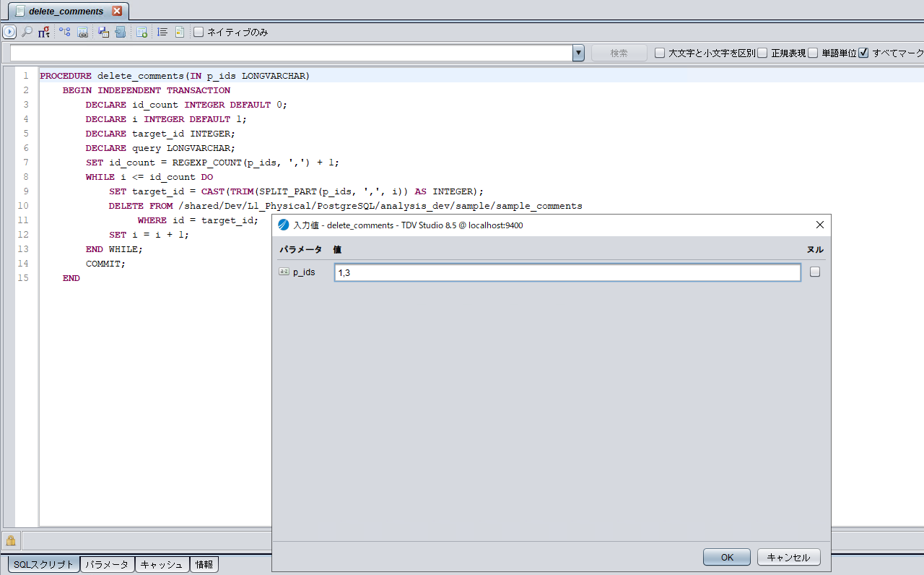Click the magnifying glass find icon
Viewport: 924px width, 575px height.
(x=27, y=32)
